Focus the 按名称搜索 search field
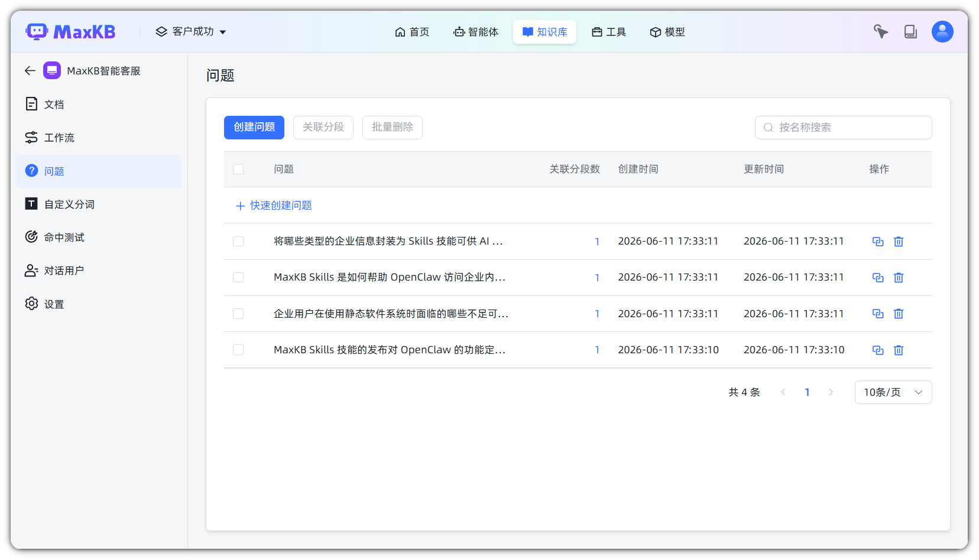979x560 pixels. (x=844, y=128)
